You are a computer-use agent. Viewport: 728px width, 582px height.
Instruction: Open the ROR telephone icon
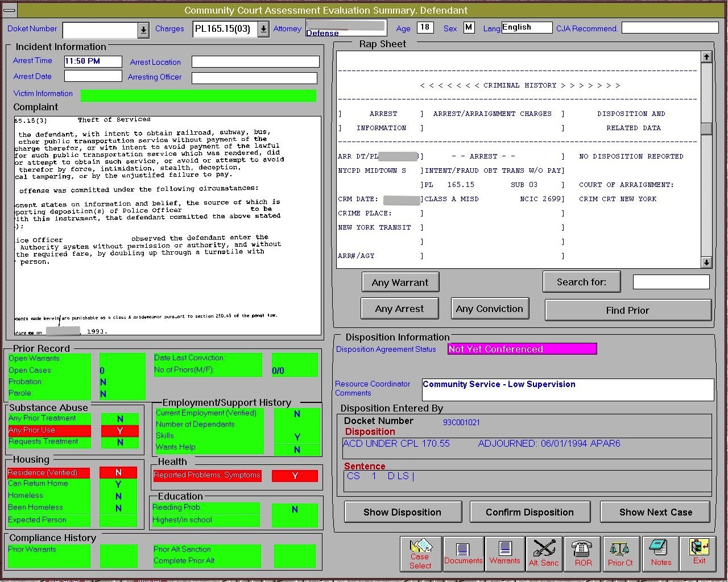(x=583, y=554)
